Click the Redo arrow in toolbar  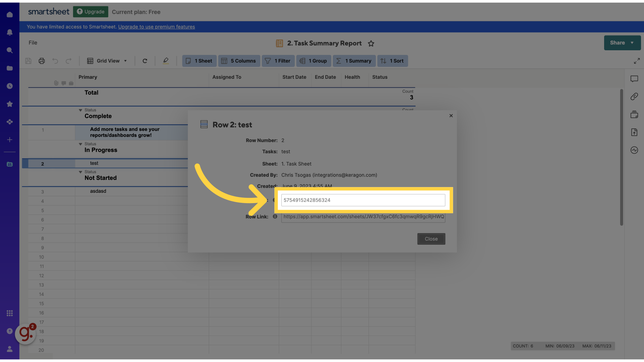[68, 61]
